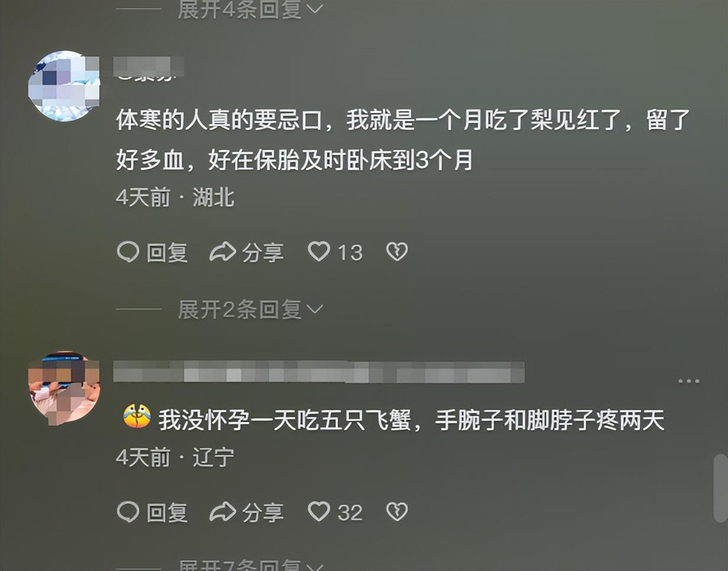The width and height of the screenshot is (728, 571).
Task: Click the crying emoji in crab comment
Action: [x=136, y=417]
